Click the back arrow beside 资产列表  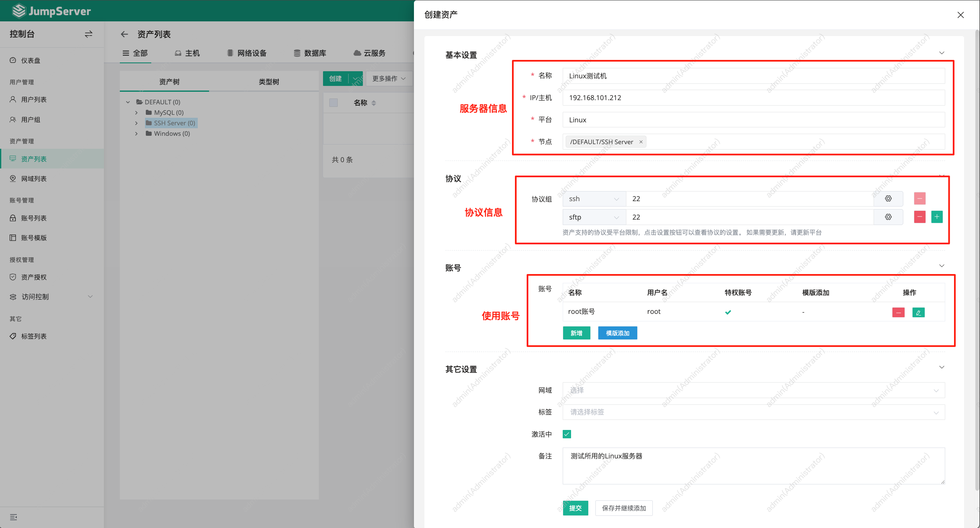coord(124,34)
